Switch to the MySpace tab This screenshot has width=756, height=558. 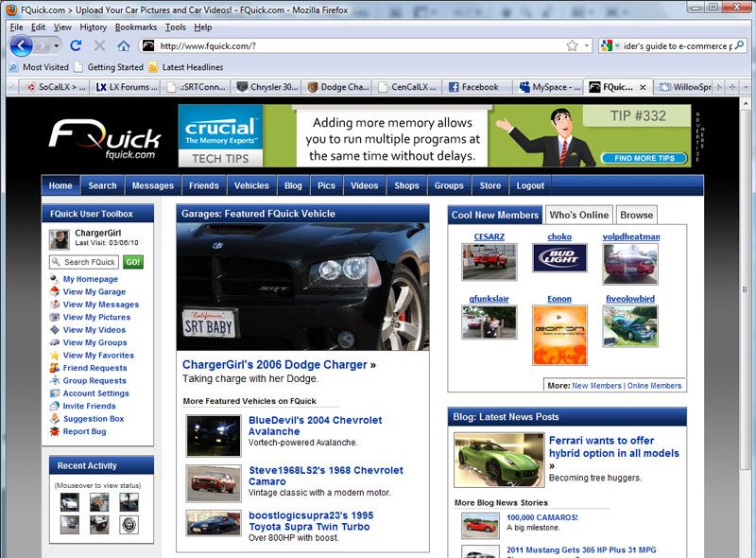coord(550,87)
